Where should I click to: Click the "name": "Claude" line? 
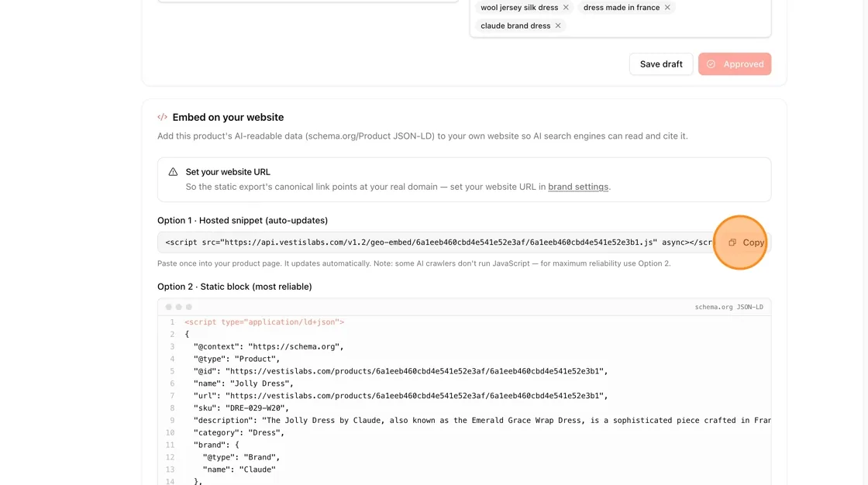(x=239, y=470)
